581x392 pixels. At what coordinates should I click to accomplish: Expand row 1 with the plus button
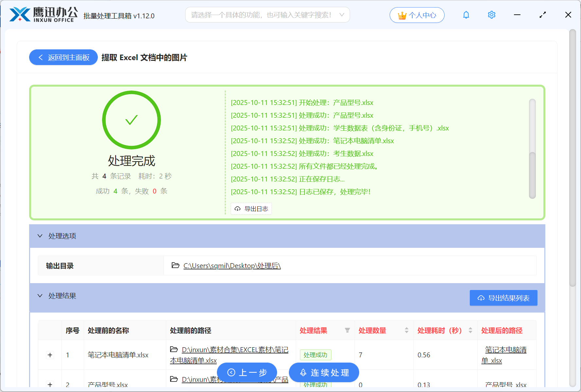pyautogui.click(x=50, y=355)
